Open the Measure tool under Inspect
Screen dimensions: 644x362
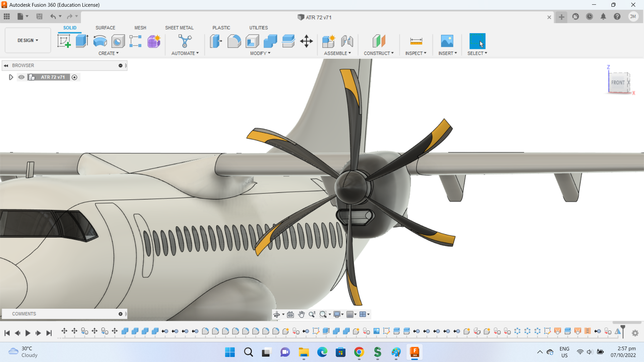click(x=416, y=41)
